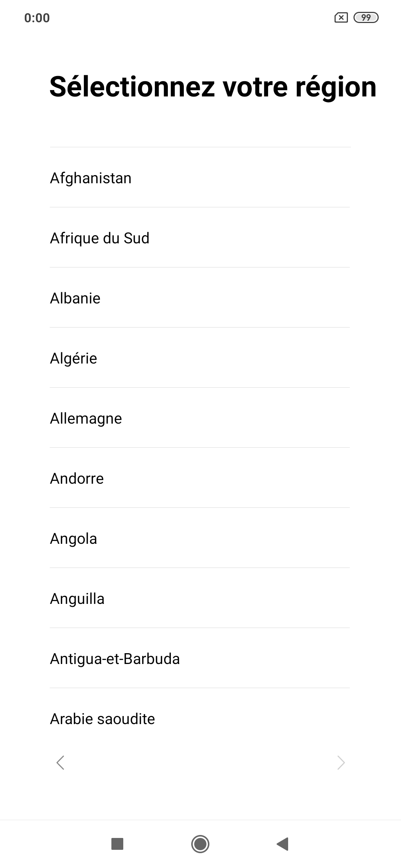Tap the battery indicator showing 99
This screenshot has height=868, width=401.
366,17
